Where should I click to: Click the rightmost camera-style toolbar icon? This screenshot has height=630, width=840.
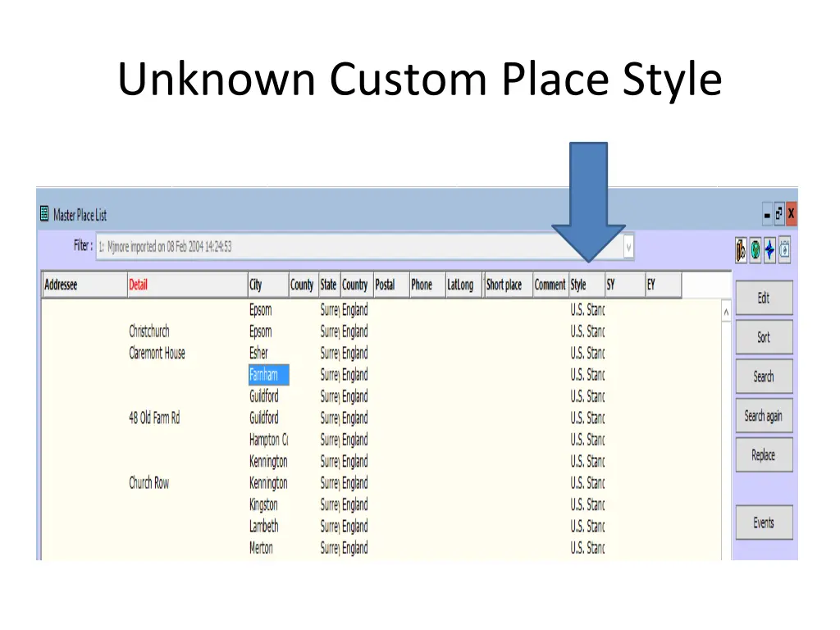point(784,249)
